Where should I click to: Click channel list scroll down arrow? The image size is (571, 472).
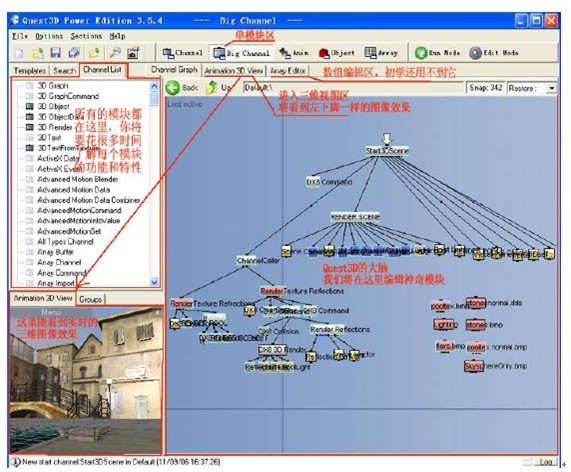(x=154, y=282)
